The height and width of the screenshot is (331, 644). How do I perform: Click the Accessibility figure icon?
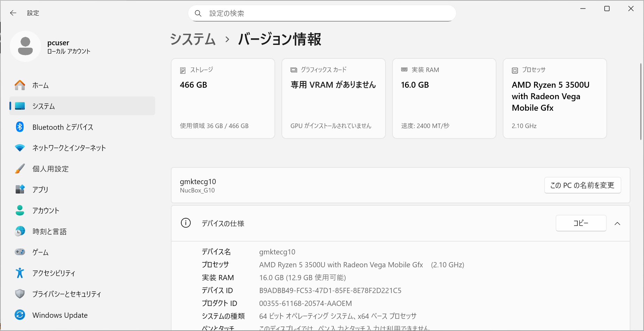point(20,273)
